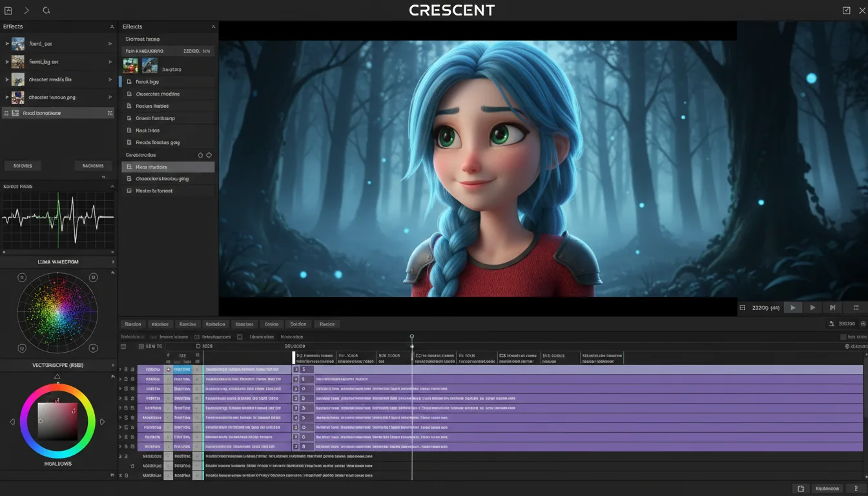Expand the LUMA WAVEFORM header arrow

(113, 262)
